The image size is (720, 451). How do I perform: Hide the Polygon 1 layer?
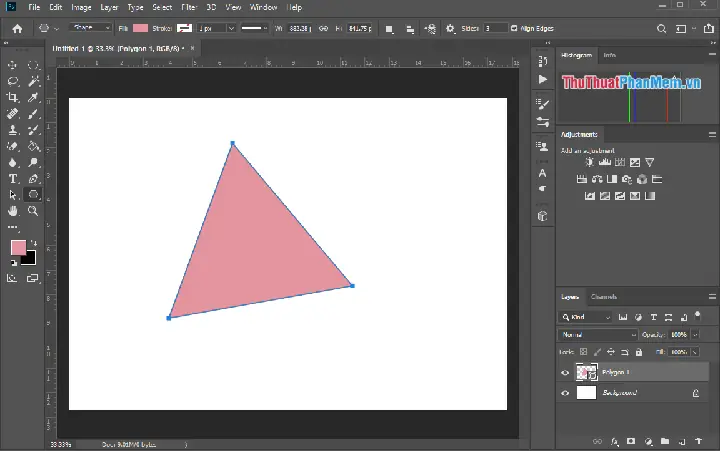pos(565,372)
